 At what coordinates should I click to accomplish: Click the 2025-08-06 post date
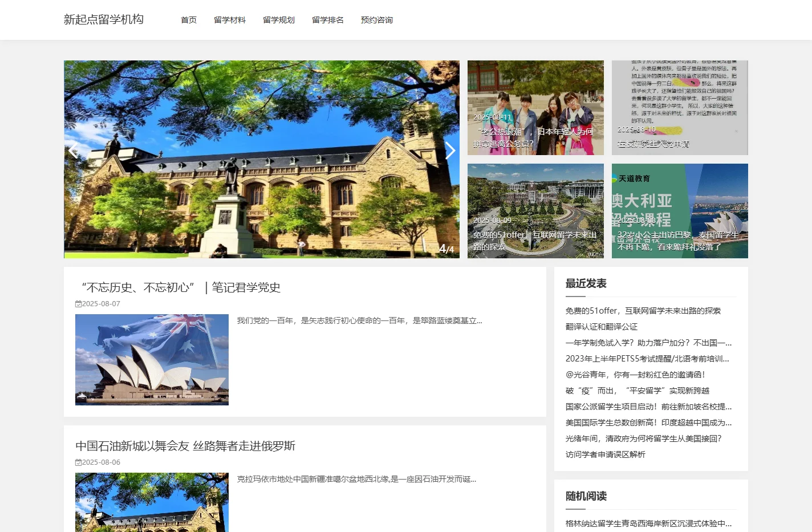pos(101,462)
